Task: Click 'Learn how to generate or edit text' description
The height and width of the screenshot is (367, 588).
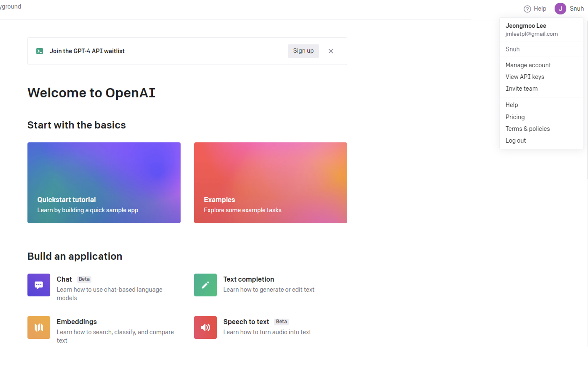Action: click(x=269, y=290)
